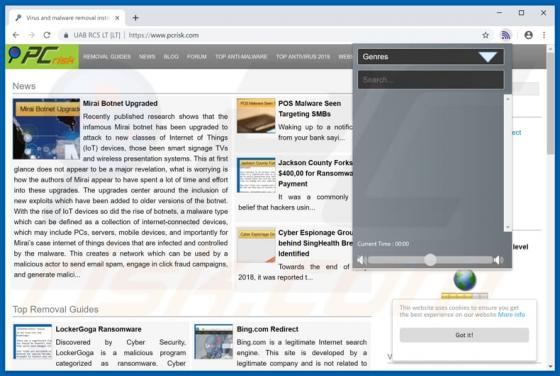
Task: Click the Got it! cookie button
Action: click(464, 335)
